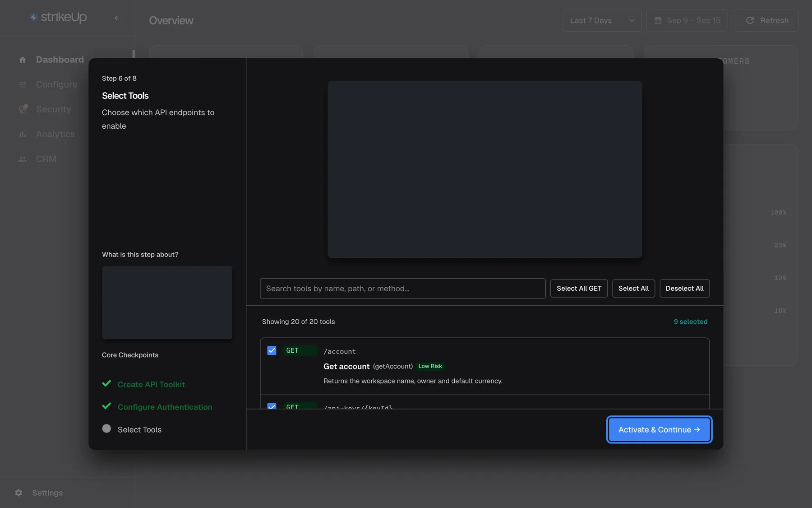Collapse sidebar with the chevron arrow
The height and width of the screenshot is (508, 812).
coord(116,18)
